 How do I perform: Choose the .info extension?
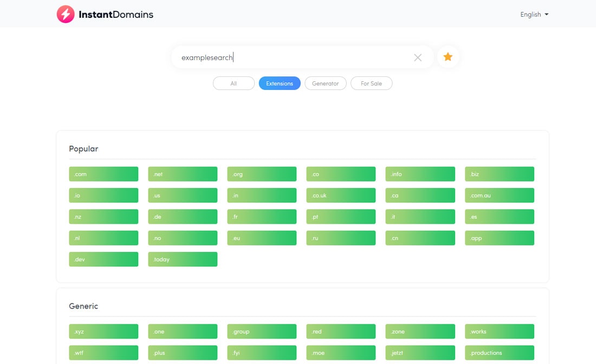pos(420,174)
